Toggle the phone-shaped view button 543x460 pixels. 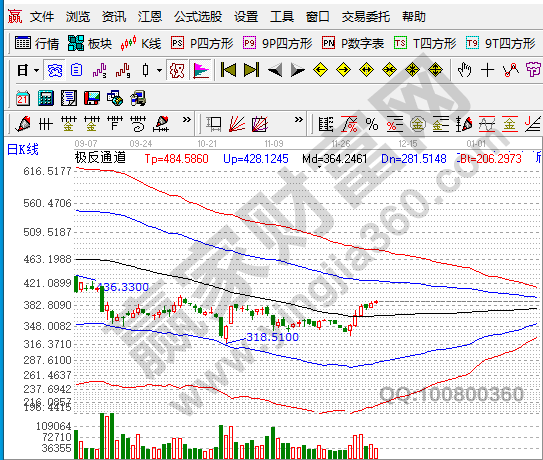point(55,70)
